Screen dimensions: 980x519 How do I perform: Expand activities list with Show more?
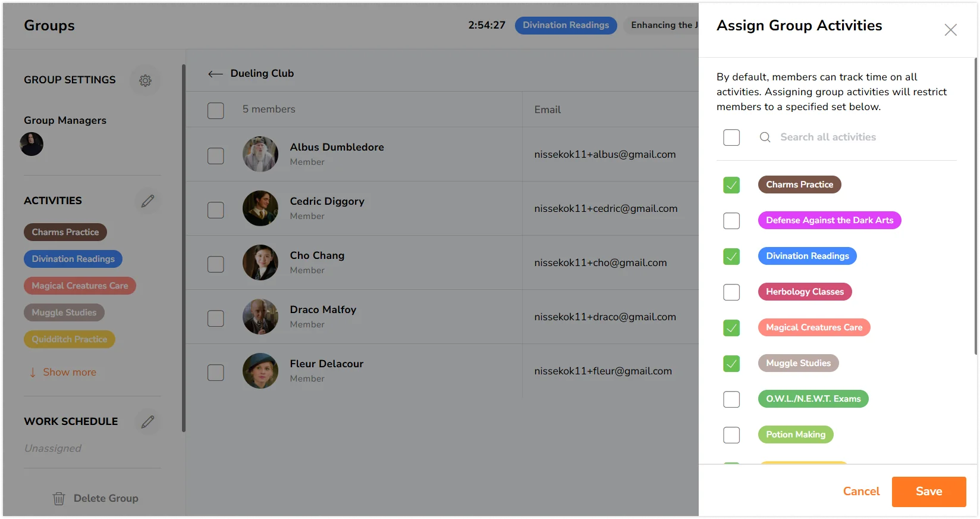coord(70,373)
